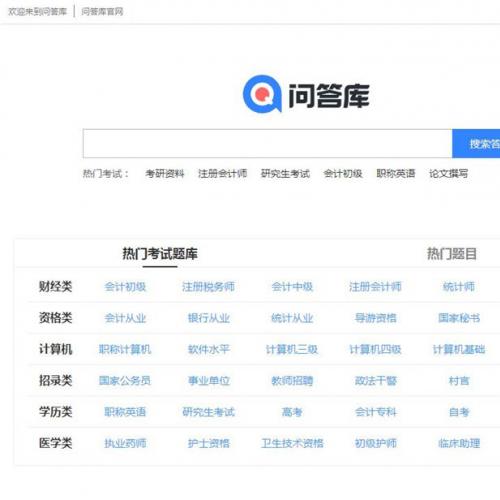This screenshot has width=500, height=500.
Task: Open 事业单位 question bank
Action: 209,381
